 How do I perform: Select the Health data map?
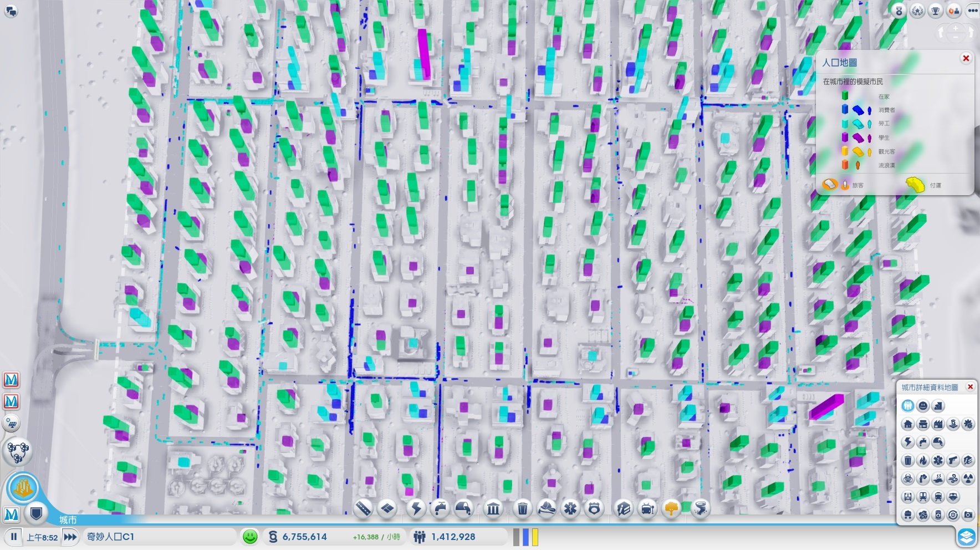point(938,460)
